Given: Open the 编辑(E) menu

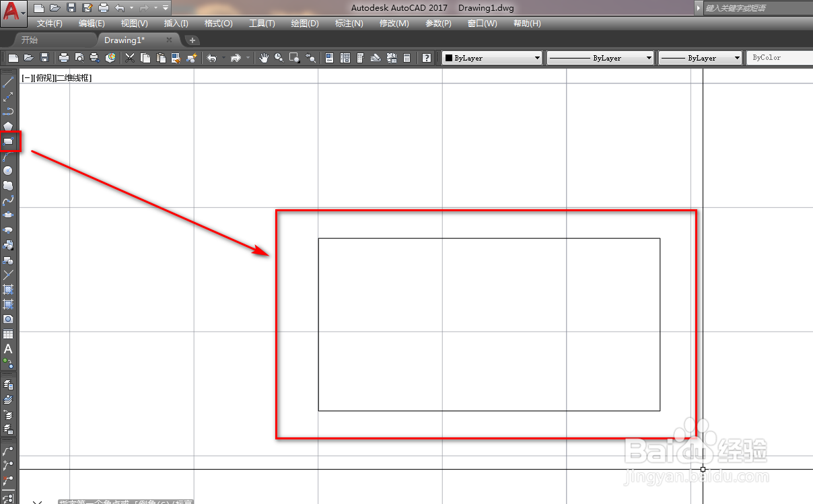Looking at the screenshot, I should [x=93, y=24].
